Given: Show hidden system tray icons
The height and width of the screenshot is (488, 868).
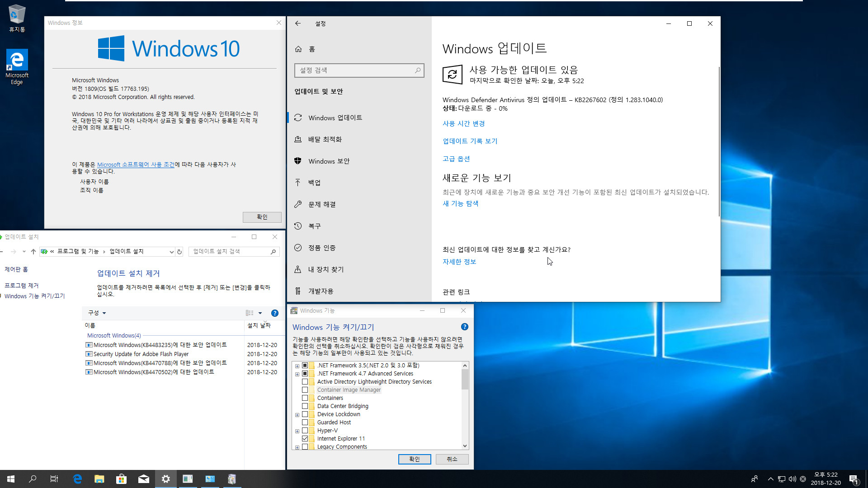Looking at the screenshot, I should pyautogui.click(x=770, y=479).
